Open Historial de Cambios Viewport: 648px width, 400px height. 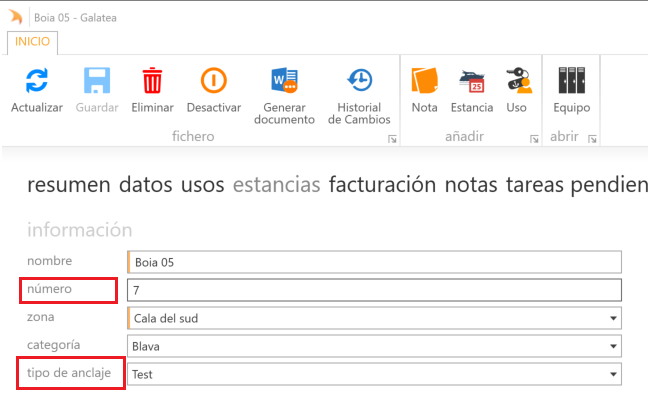359,82
